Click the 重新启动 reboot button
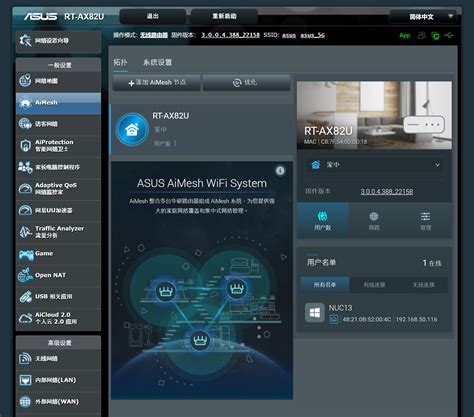Screen dimensions: 474x417 coord(224,16)
